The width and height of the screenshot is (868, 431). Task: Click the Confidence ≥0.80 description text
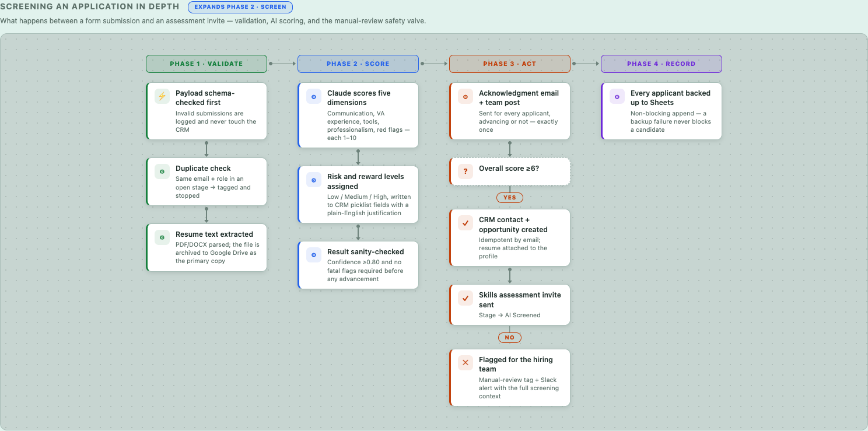pyautogui.click(x=365, y=271)
